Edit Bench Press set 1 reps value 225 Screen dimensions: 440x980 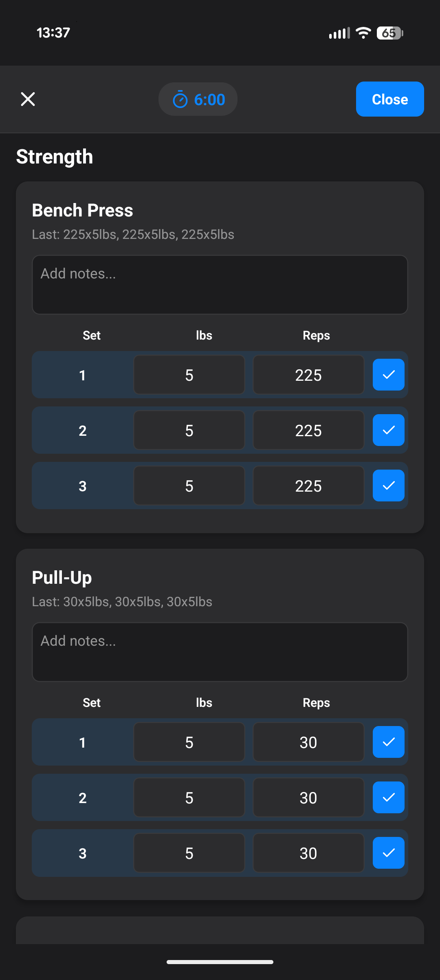[x=308, y=375]
